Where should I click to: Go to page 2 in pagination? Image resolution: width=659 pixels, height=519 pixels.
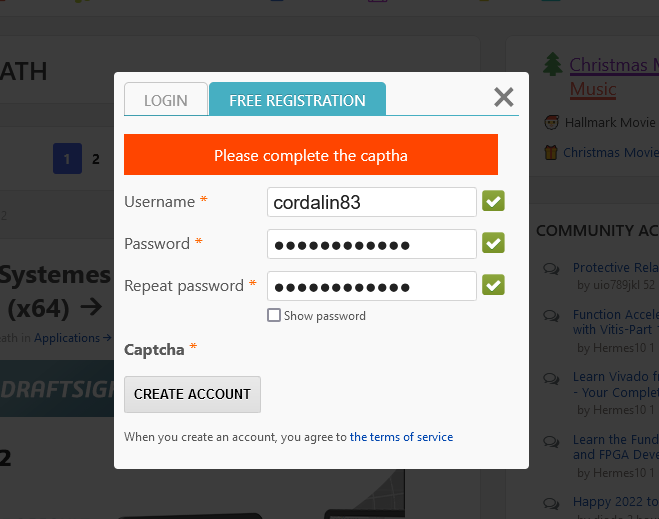tap(96, 159)
